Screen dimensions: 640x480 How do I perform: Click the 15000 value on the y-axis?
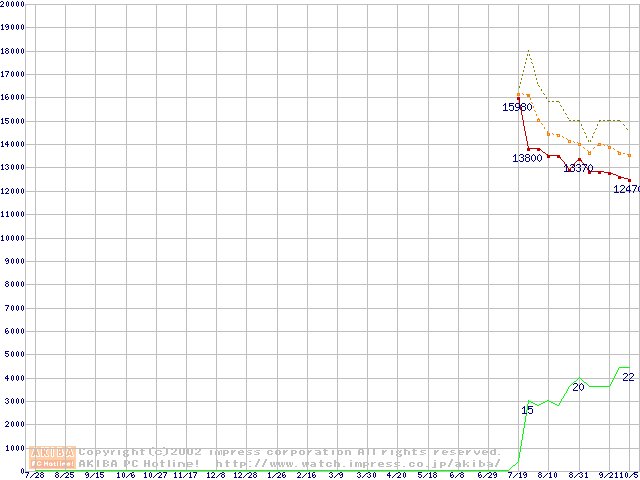tap(12, 121)
